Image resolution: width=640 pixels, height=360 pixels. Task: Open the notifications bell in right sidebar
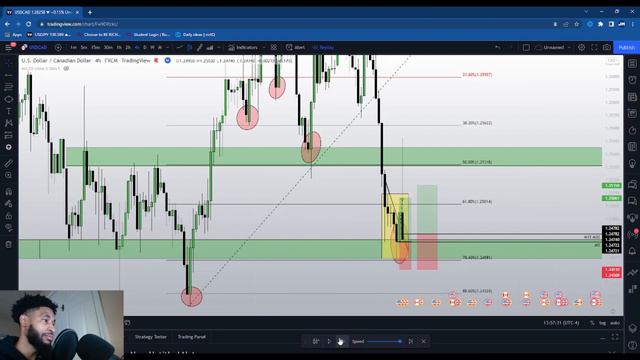pyautogui.click(x=632, y=251)
